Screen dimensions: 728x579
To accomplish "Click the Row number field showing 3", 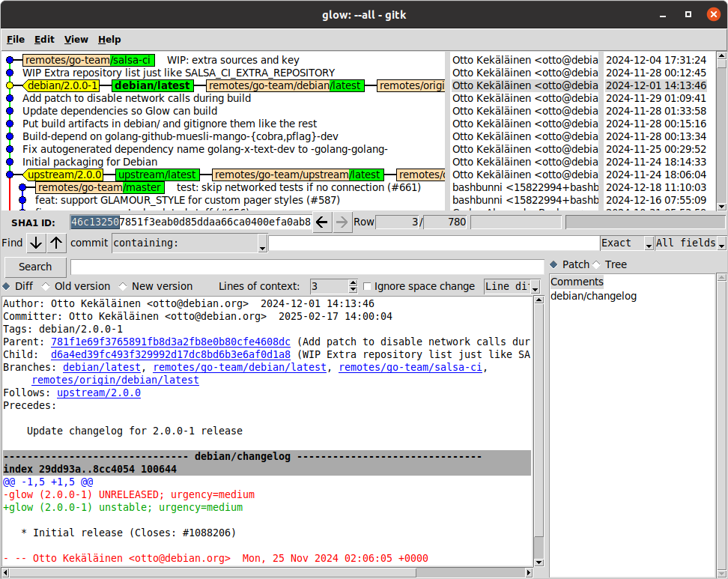I will (398, 222).
